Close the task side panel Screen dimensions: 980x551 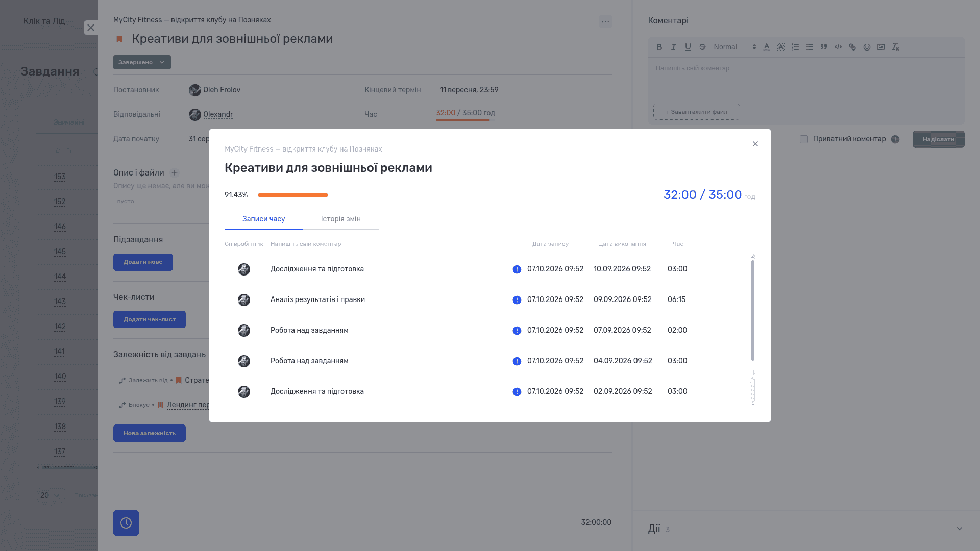pos(91,28)
